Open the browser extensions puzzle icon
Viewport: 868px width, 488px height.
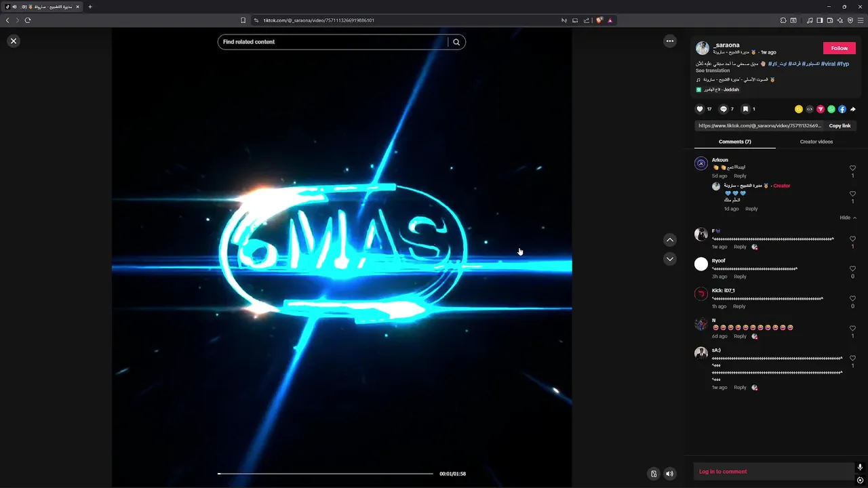tap(783, 20)
